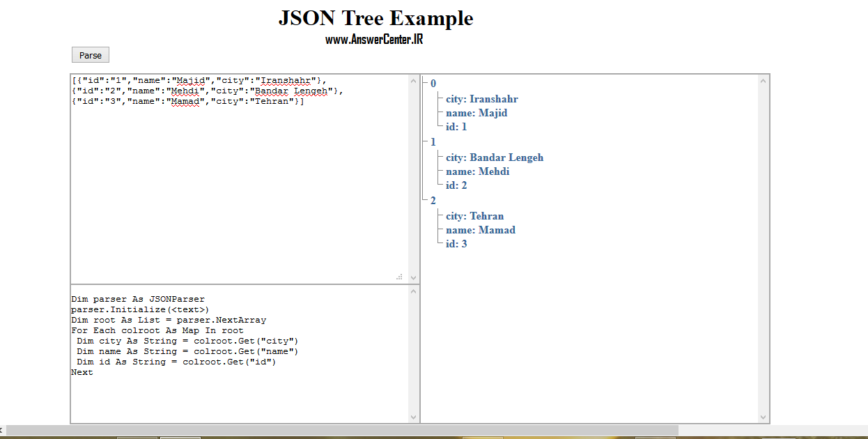
Task: Select the 'city: Tehran' tree item
Action: pyautogui.click(x=474, y=216)
